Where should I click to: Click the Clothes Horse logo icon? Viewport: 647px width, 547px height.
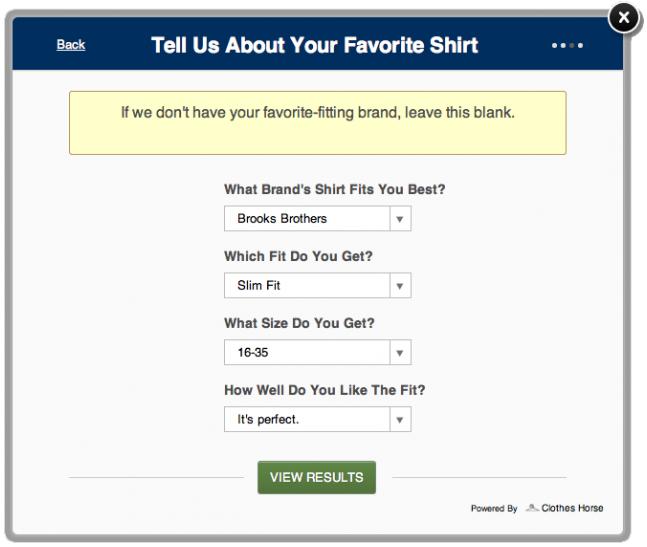click(532, 508)
